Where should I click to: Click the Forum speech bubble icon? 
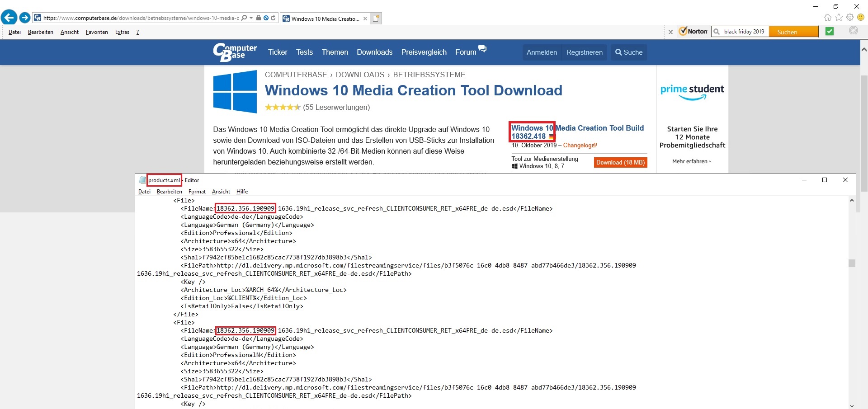tap(482, 49)
